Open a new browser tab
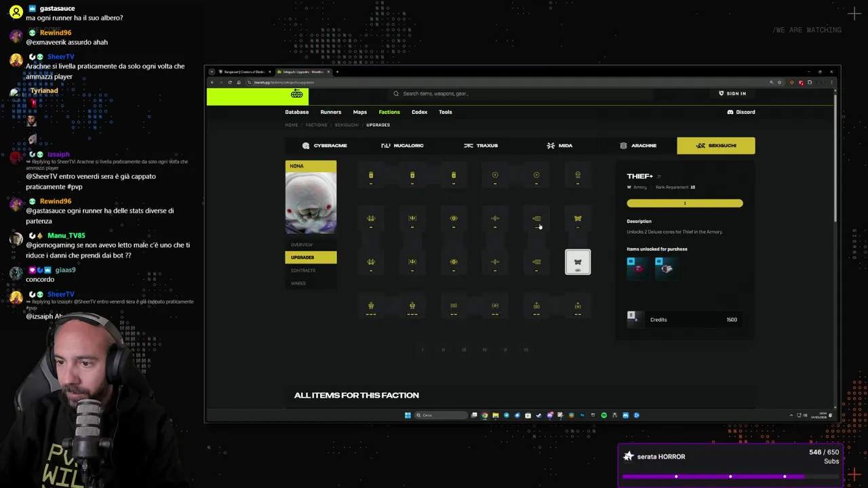Image resolution: width=868 pixels, height=488 pixels. pos(337,72)
